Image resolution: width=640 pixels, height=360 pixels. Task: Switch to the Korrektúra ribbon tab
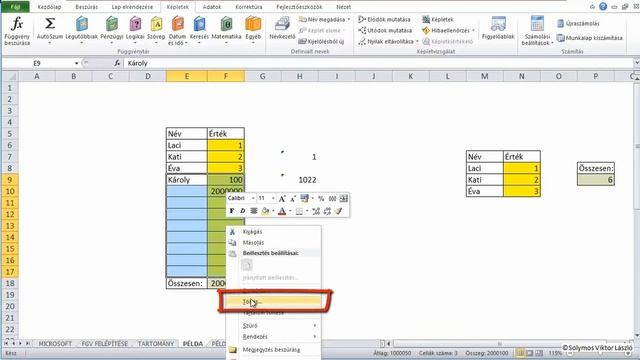tap(249, 7)
